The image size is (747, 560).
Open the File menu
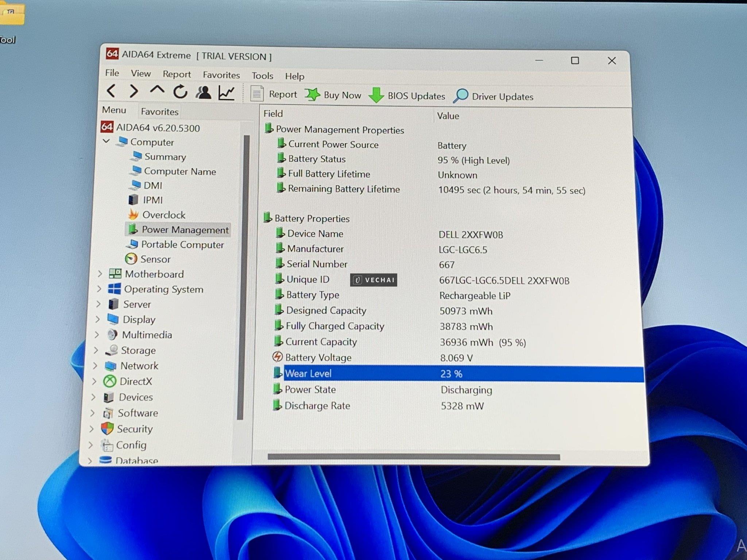coord(112,73)
